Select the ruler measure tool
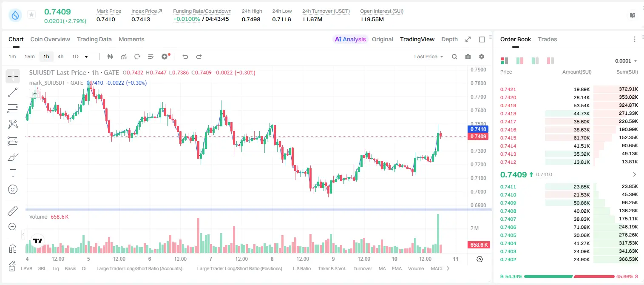644x285 pixels. (13, 211)
